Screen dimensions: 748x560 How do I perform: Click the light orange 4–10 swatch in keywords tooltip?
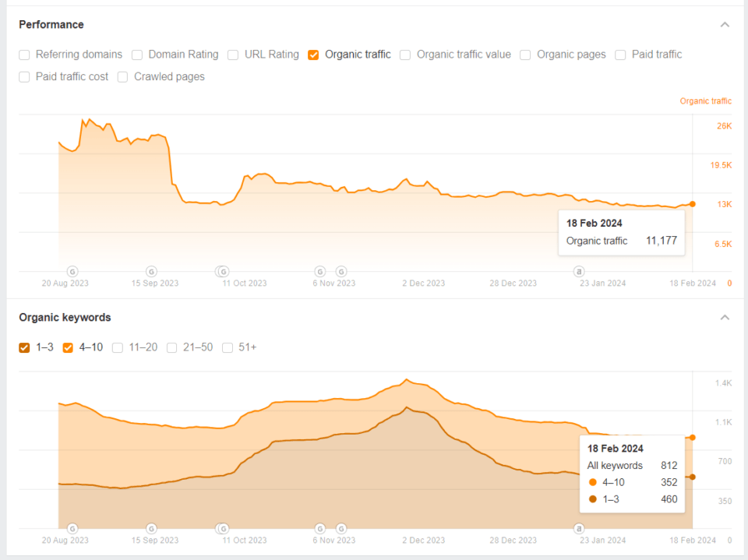[x=593, y=482]
